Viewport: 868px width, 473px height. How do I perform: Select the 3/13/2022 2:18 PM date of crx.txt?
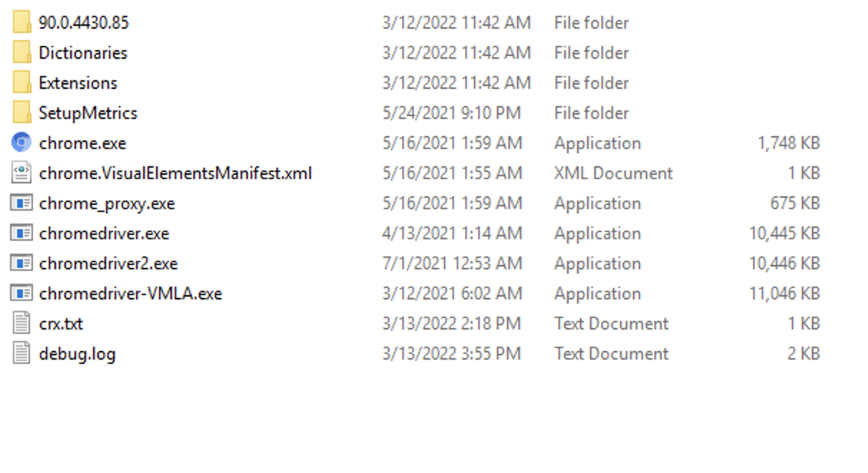click(x=452, y=323)
